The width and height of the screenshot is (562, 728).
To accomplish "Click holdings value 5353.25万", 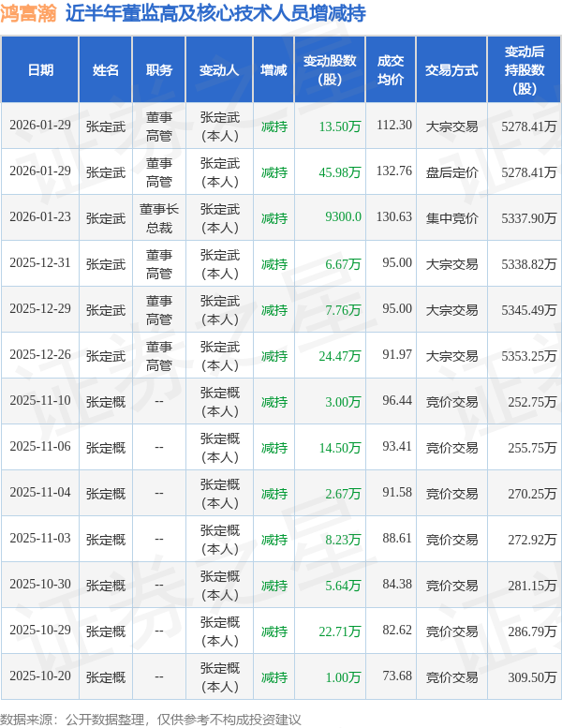I will click(x=528, y=356).
